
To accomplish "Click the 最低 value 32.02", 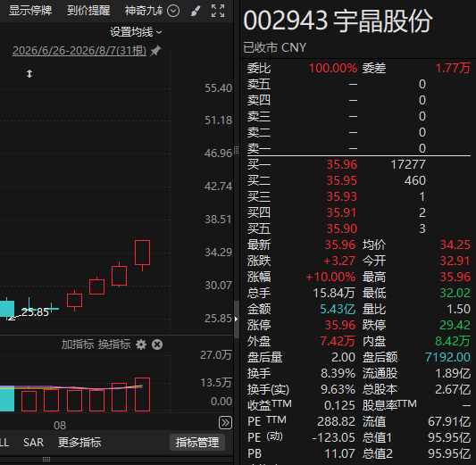I will pos(455,293).
